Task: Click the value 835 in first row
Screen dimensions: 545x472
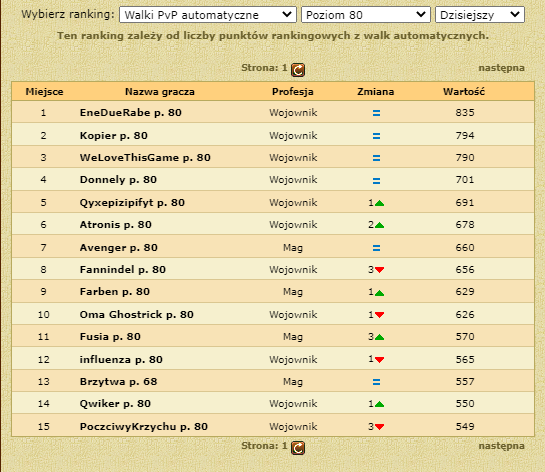Action: click(465, 113)
